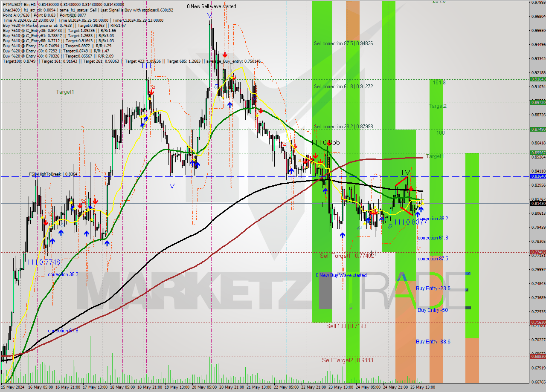The height and width of the screenshot is (392, 546).
Task: Click the '161.8' Fibonacci level label
Action: point(439,83)
